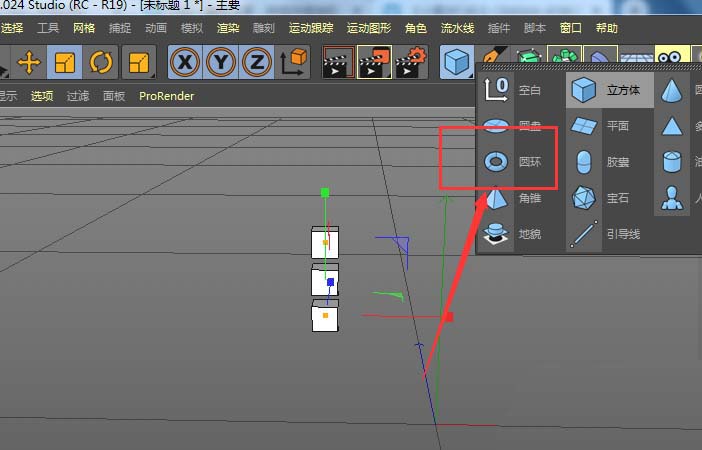Select the 立方体 (Cube) entry
This screenshot has height=450, width=702.
(610, 90)
